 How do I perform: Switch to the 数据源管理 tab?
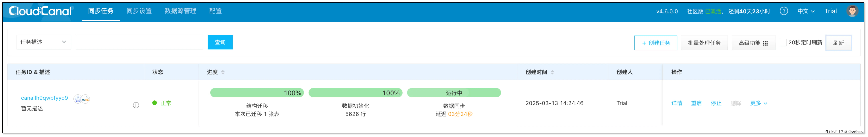(180, 10)
